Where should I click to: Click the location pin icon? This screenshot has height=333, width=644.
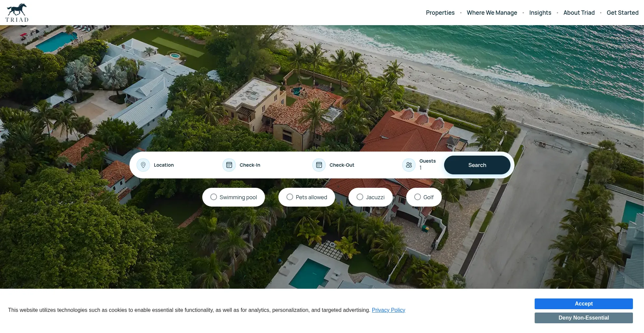(143, 165)
